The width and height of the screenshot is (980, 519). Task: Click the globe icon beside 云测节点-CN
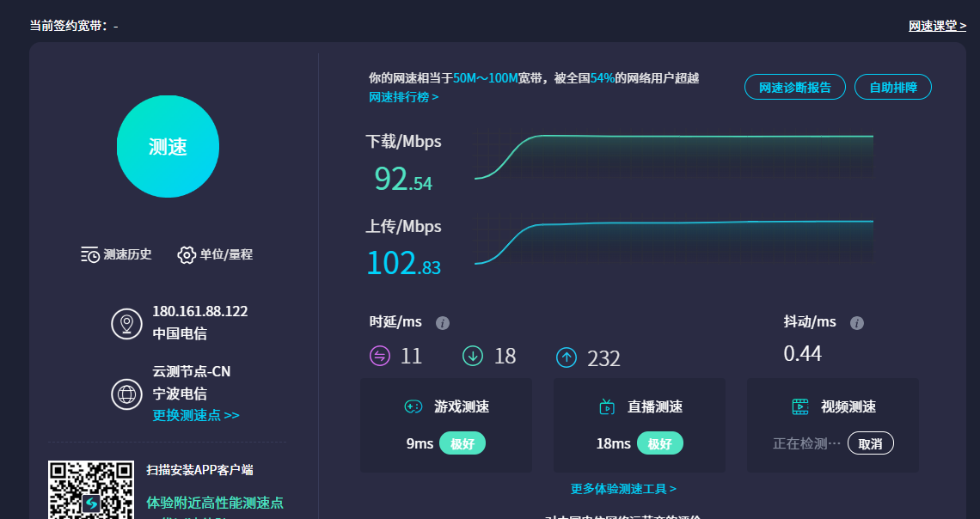pyautogui.click(x=127, y=394)
